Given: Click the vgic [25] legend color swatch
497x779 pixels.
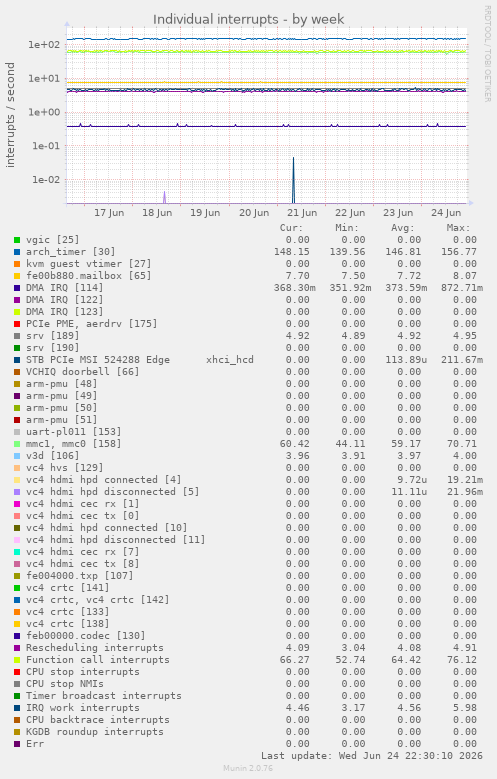Looking at the screenshot, I should [17, 240].
